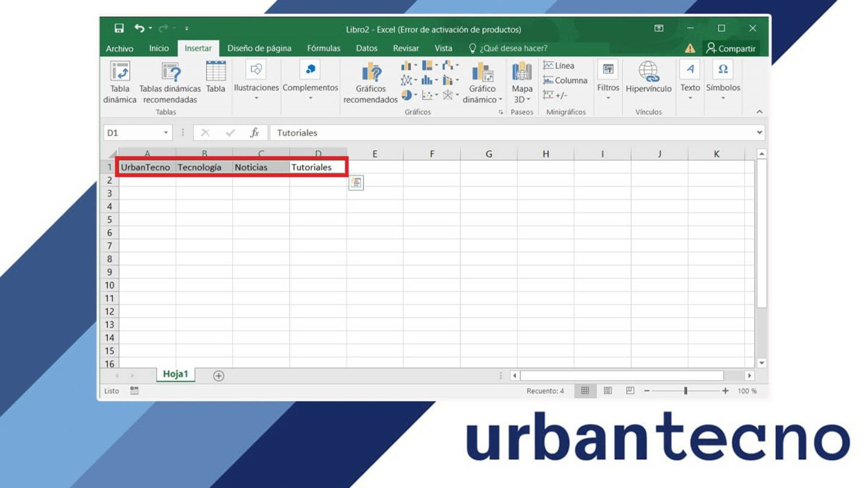
Task: Click the Compartir button
Action: tap(731, 48)
